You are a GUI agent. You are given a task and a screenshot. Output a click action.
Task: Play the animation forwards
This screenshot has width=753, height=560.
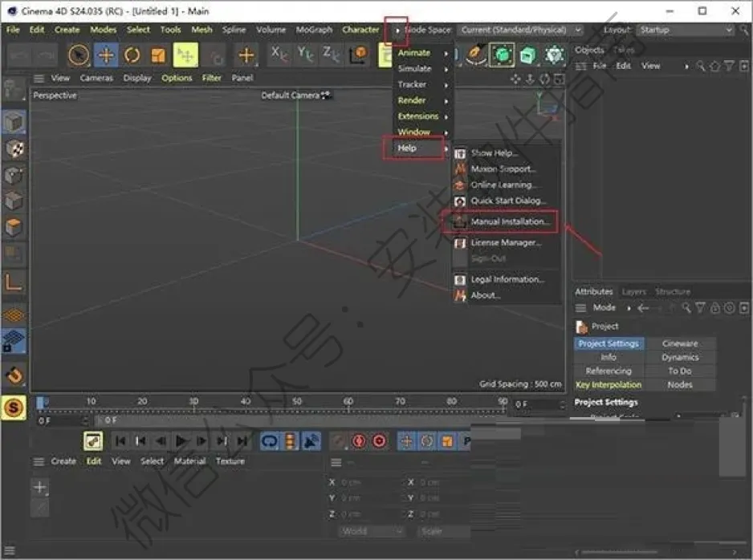(x=181, y=440)
